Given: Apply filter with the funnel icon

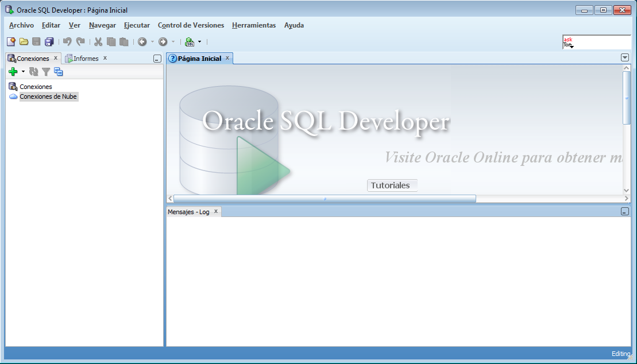Looking at the screenshot, I should [x=46, y=72].
